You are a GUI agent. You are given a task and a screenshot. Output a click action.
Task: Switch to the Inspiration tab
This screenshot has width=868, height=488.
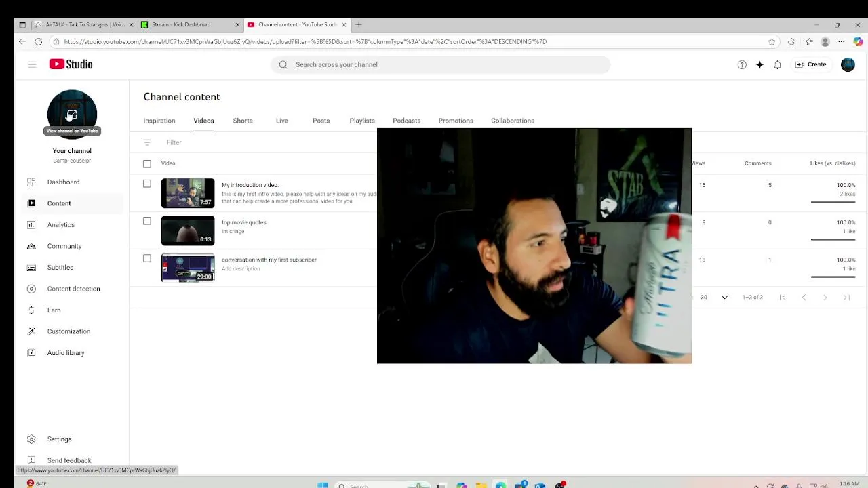(159, 121)
